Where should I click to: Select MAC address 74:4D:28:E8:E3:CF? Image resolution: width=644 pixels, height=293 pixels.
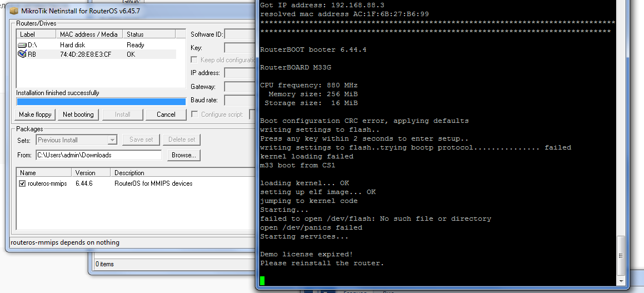coord(86,54)
